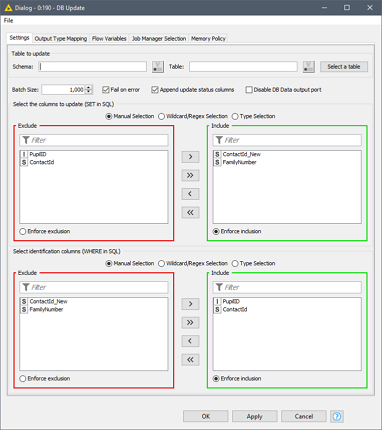
Task: Open the File menu
Action: coord(8,21)
